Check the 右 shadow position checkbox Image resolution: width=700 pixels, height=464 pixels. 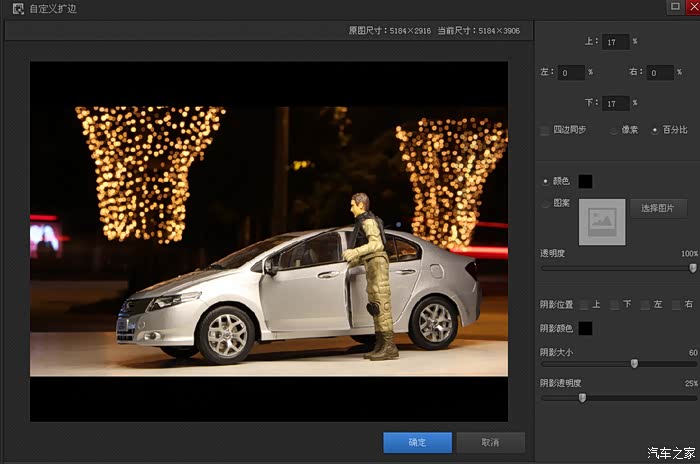pos(676,304)
